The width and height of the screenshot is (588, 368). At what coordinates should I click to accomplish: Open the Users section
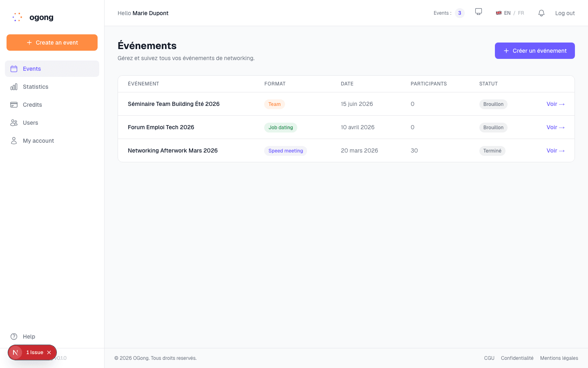pos(30,123)
